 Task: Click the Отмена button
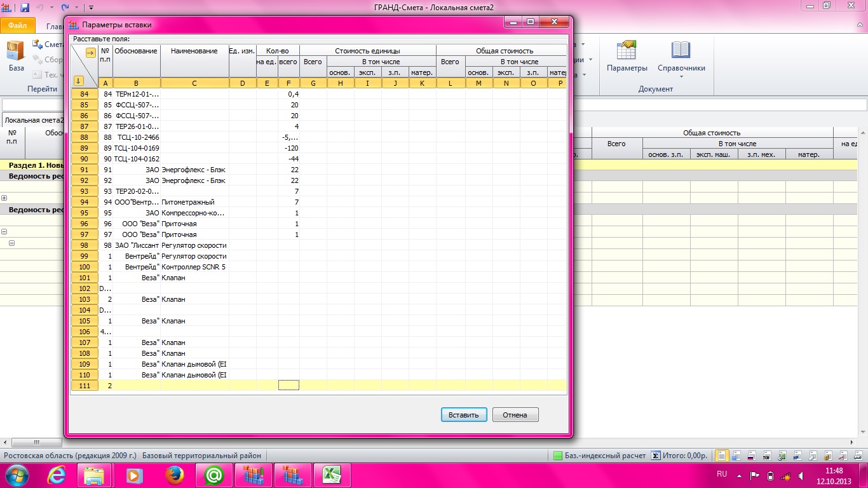click(x=515, y=415)
